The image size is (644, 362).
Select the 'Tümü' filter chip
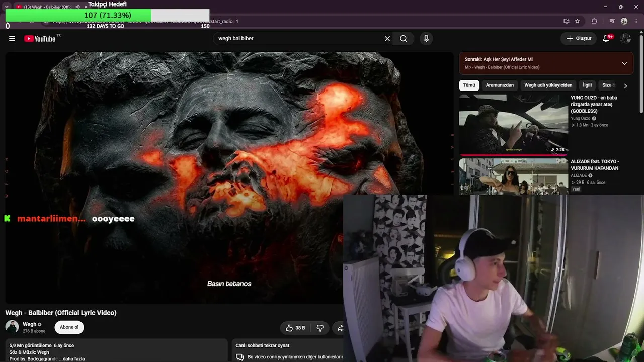click(469, 85)
